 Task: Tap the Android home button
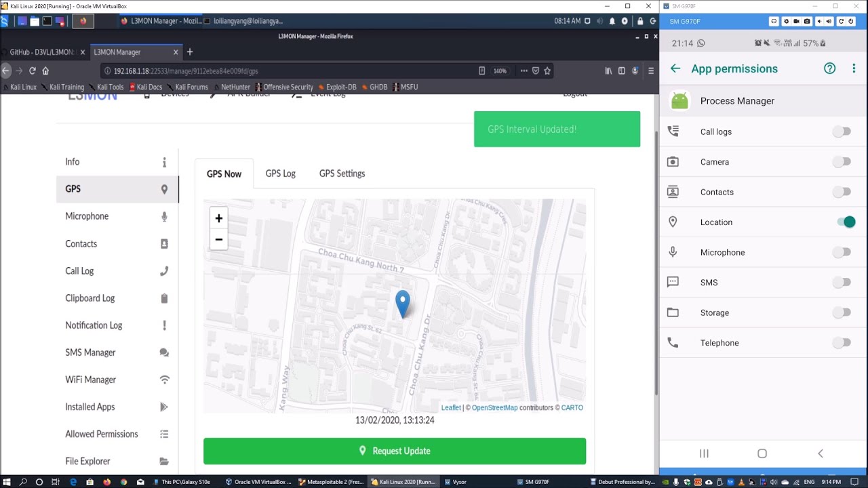click(762, 453)
